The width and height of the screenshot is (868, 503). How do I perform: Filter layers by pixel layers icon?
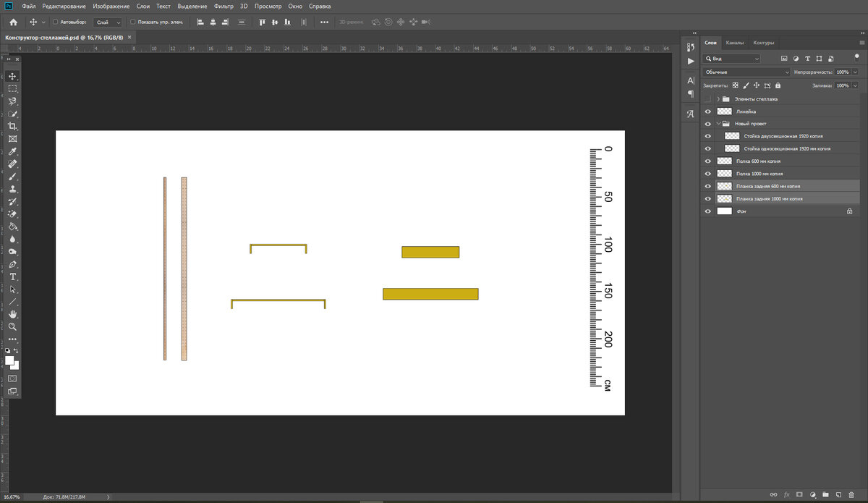(784, 59)
